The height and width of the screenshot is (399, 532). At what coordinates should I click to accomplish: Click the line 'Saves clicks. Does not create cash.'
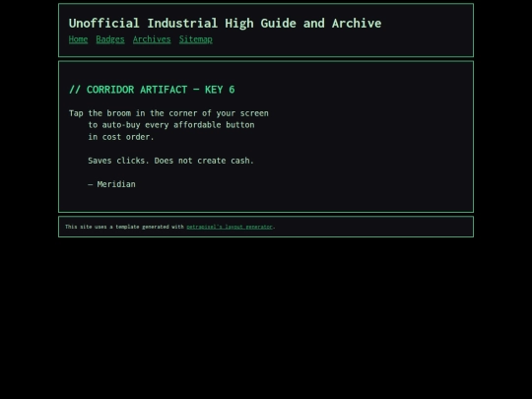click(171, 161)
